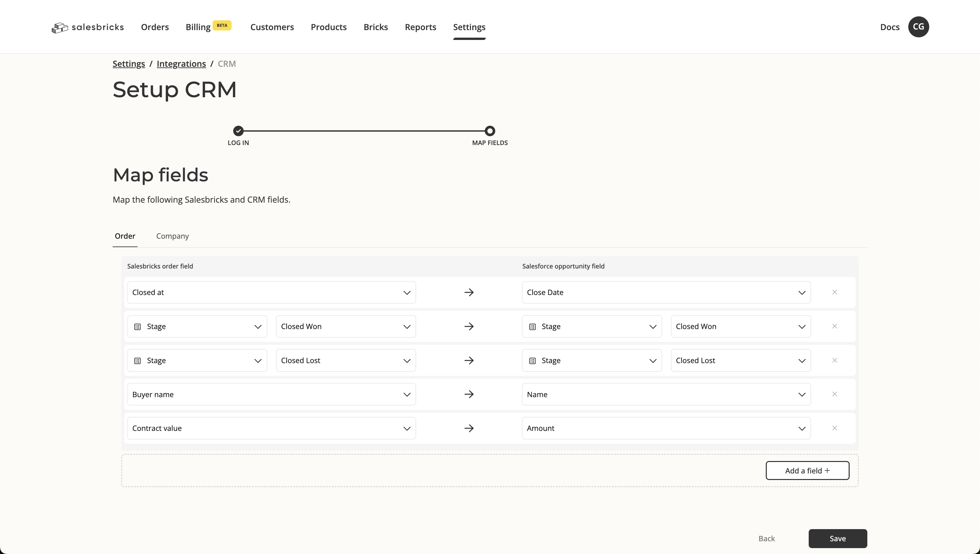Go Back to the previous step
Image resolution: width=980 pixels, height=554 pixels.
(766, 538)
